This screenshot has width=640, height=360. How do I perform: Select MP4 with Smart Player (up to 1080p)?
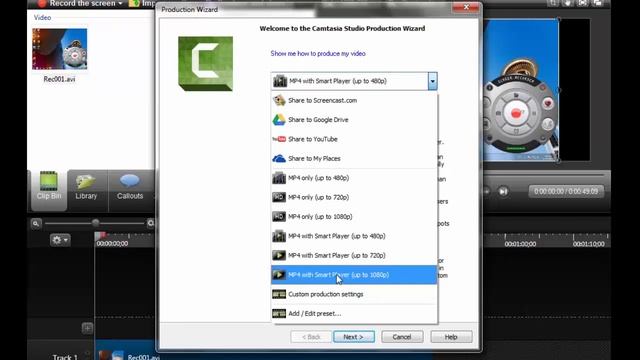(354, 275)
